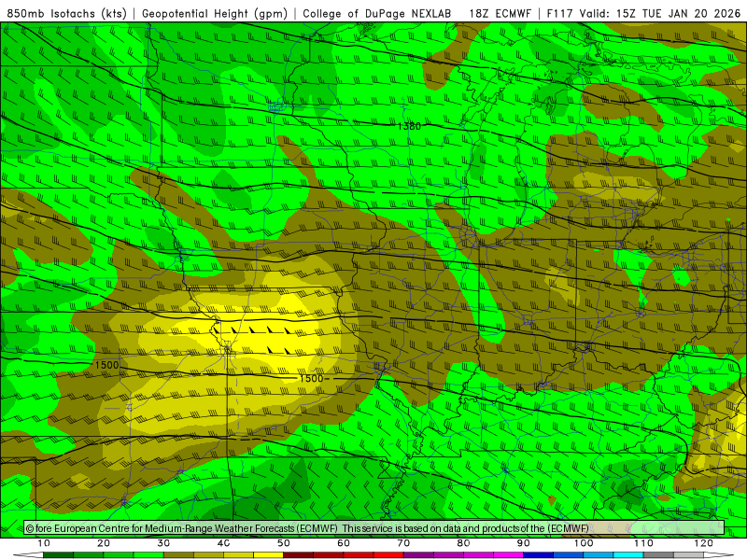Screen dimensions: 747x560
Task: Click the 'Geopotential Height (gpm)' header label
Action: click(215, 14)
